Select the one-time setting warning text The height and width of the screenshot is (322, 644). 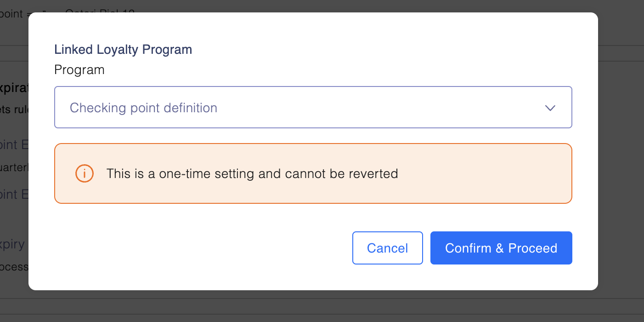pos(252,173)
